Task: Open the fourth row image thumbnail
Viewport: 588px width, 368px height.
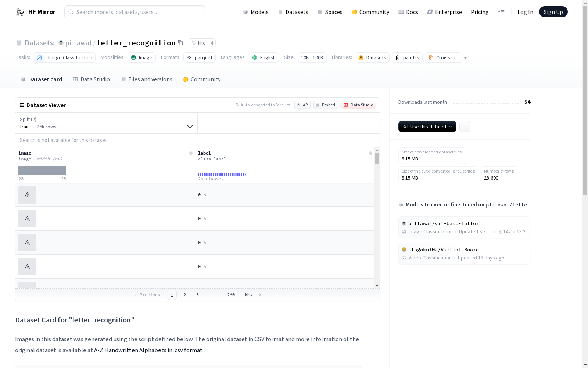Action: [x=27, y=266]
